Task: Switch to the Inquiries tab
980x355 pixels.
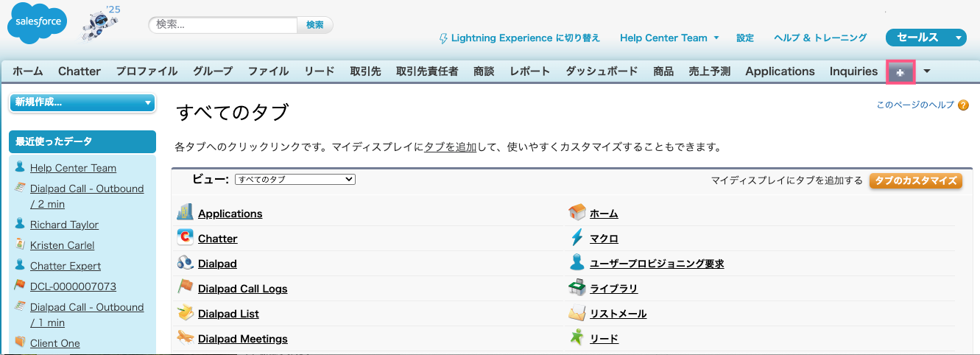Action: click(853, 71)
